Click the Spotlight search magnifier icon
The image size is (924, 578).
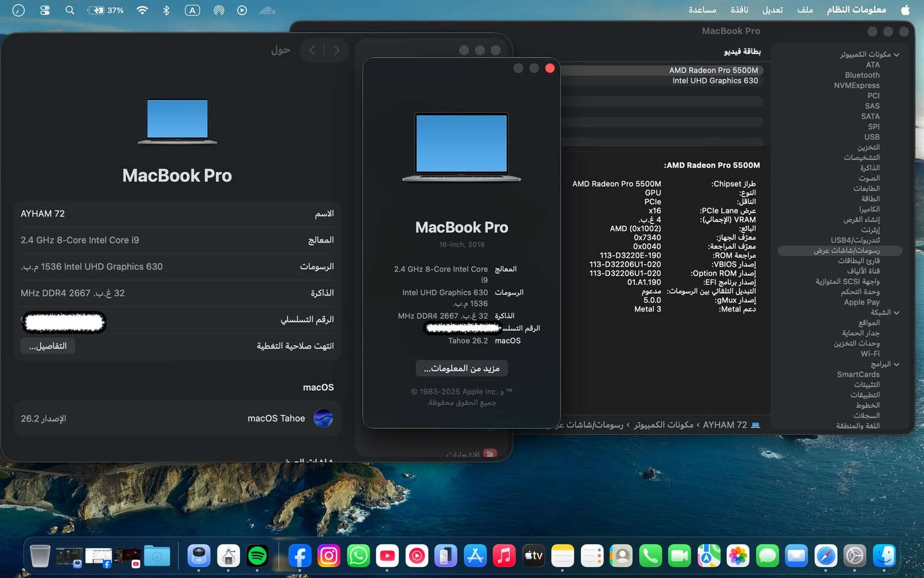(x=70, y=10)
